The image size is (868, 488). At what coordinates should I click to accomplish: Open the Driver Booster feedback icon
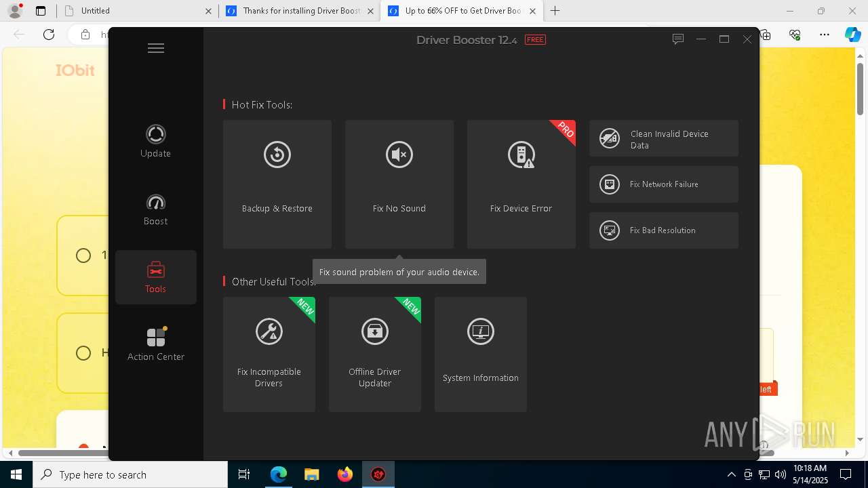click(x=677, y=39)
